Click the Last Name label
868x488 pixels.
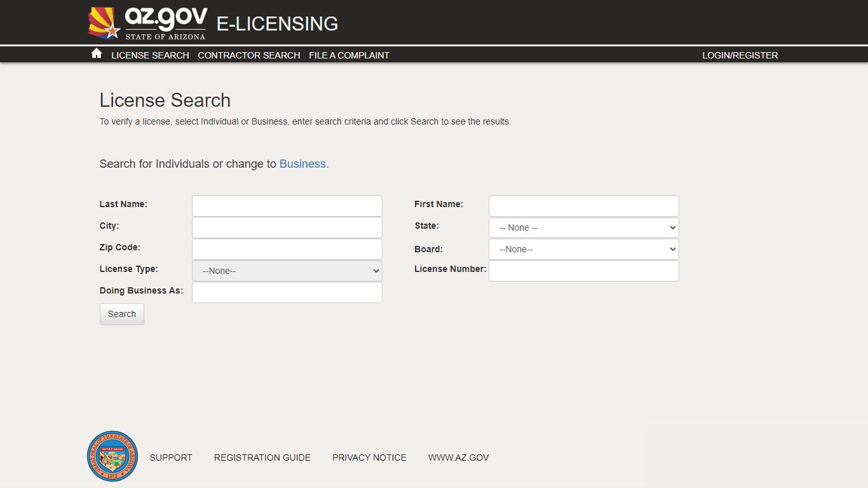[123, 204]
